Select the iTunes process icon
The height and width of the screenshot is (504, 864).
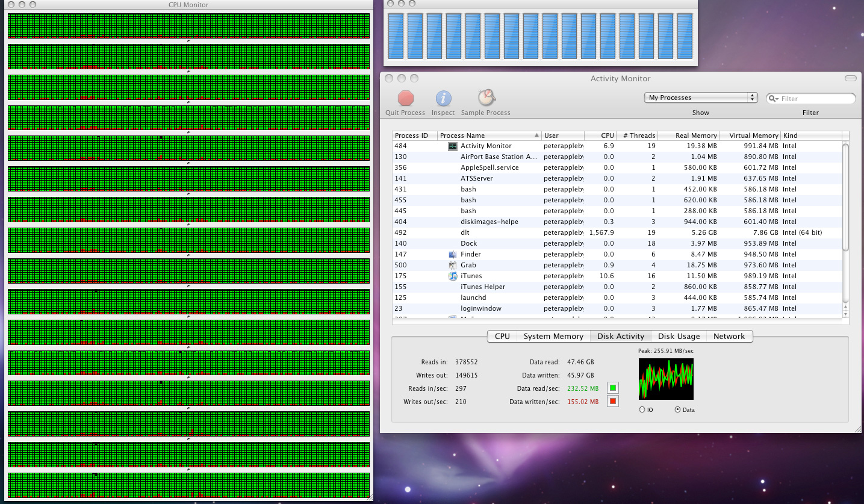coord(453,276)
